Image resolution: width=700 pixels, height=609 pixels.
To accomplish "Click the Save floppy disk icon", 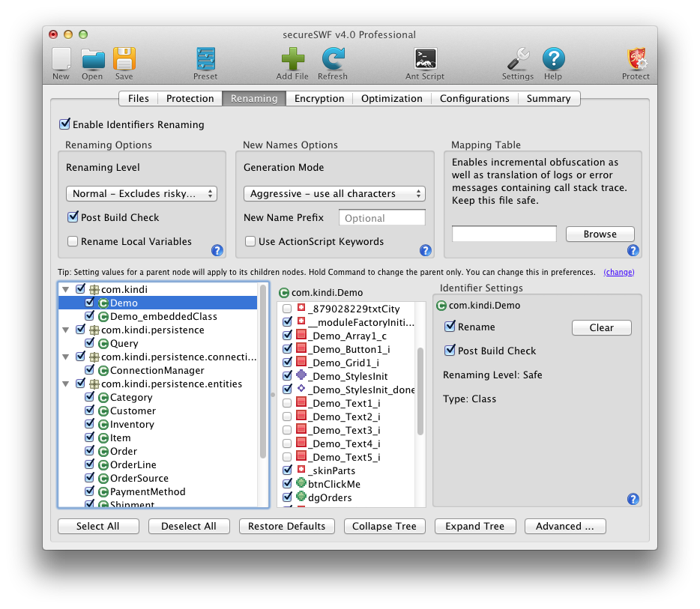I will pos(124,60).
